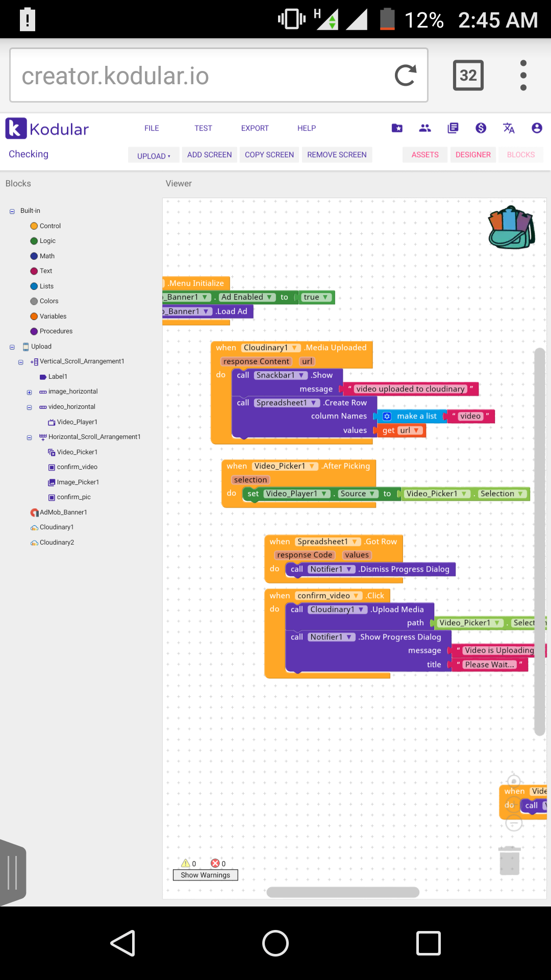Collapse Horizontal_Scroll_Arrangement1 tree node
The height and width of the screenshot is (980, 551).
[x=29, y=437]
